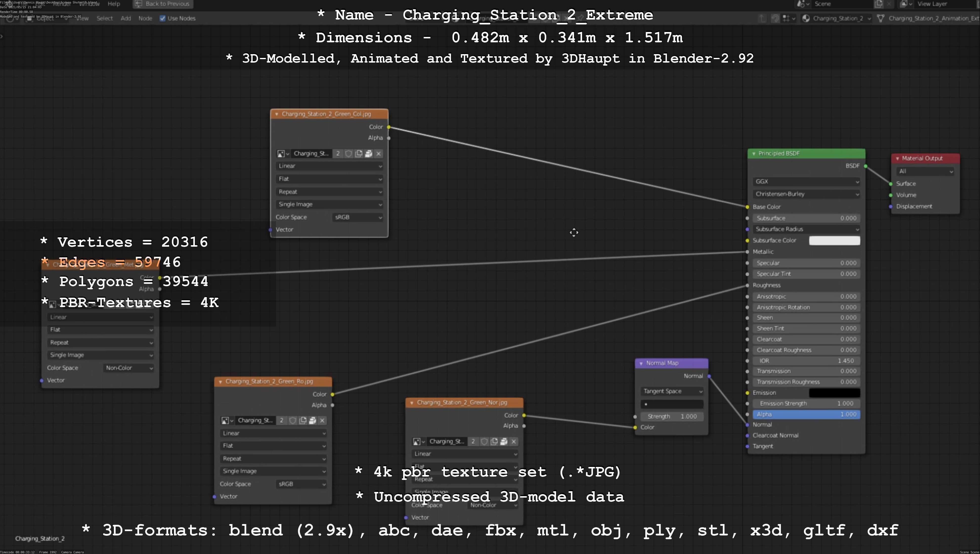Open the Help menu
980x554 pixels.
tap(114, 4)
